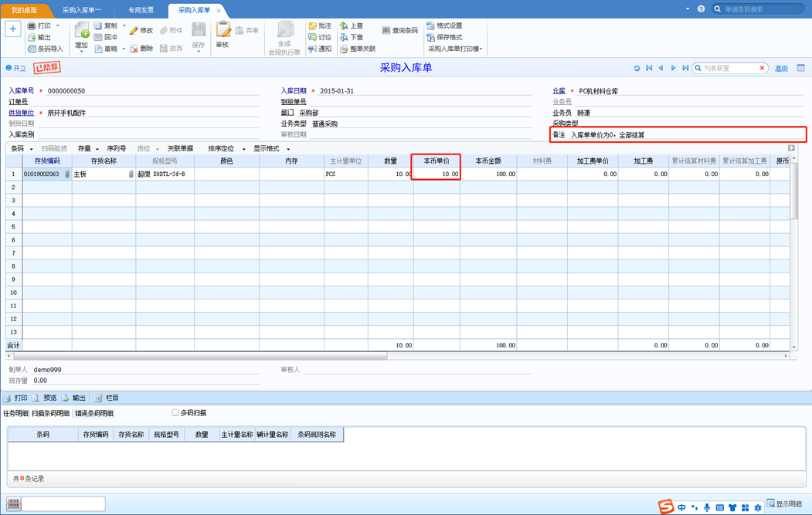812x515 pixels.
Task: Expand the 显示格式 dropdown
Action: click(x=288, y=149)
